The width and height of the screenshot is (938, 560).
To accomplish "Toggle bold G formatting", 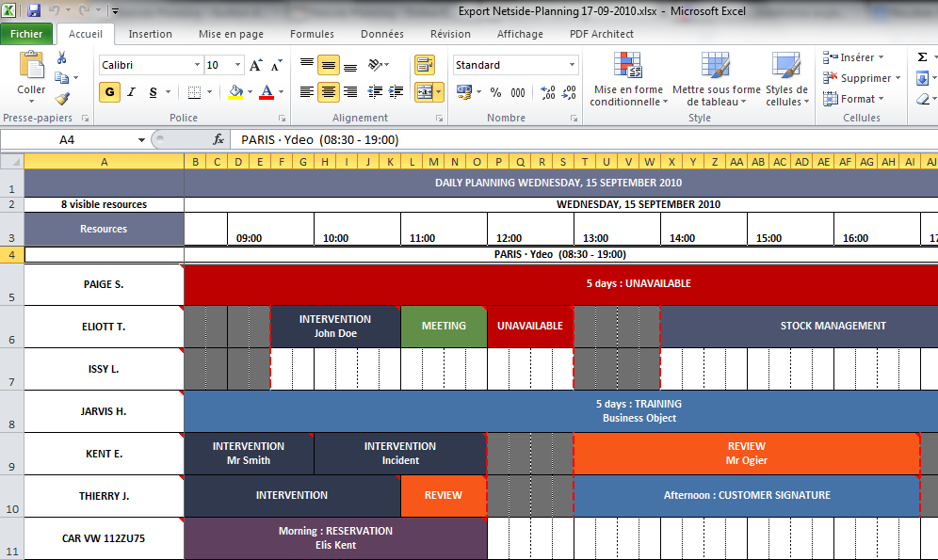I will point(109,92).
